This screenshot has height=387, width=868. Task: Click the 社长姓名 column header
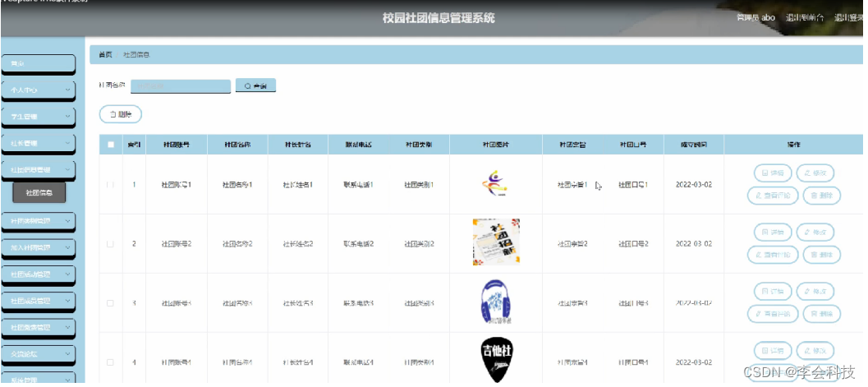(298, 145)
